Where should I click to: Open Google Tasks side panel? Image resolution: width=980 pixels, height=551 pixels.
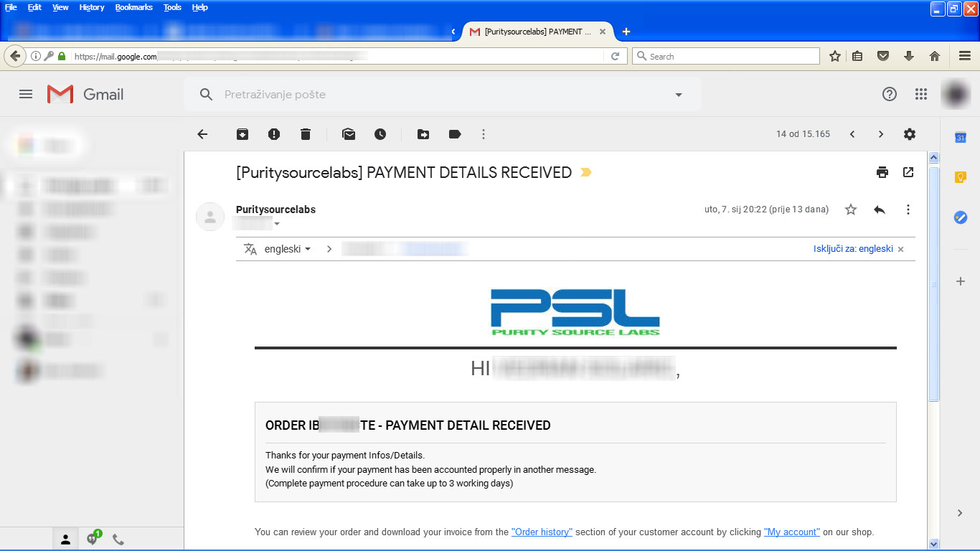961,217
